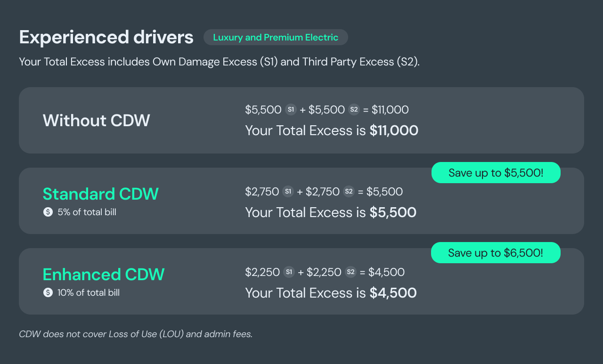603x364 pixels.
Task: Choose the Enhanced CDW heading
Action: (x=104, y=275)
